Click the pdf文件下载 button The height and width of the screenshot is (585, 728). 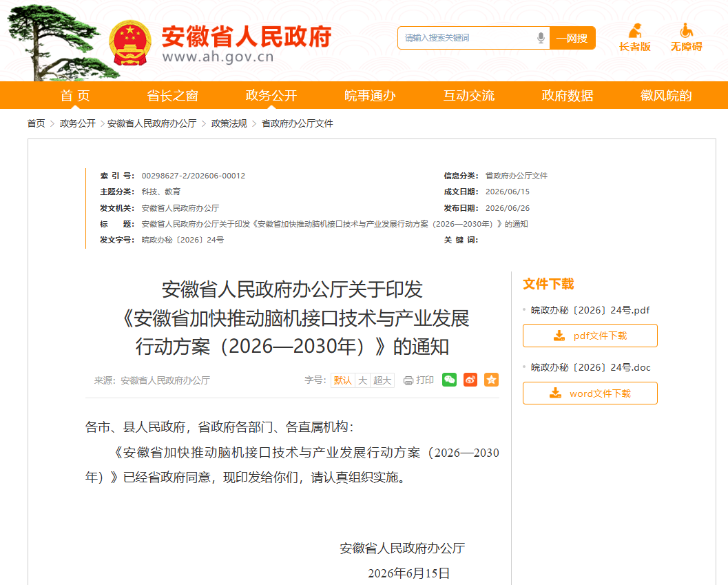(590, 336)
